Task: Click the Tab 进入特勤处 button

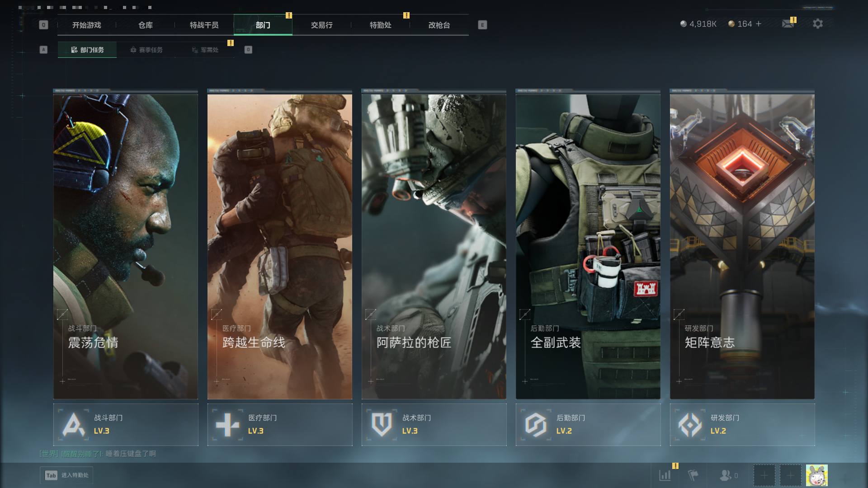Action: click(66, 475)
